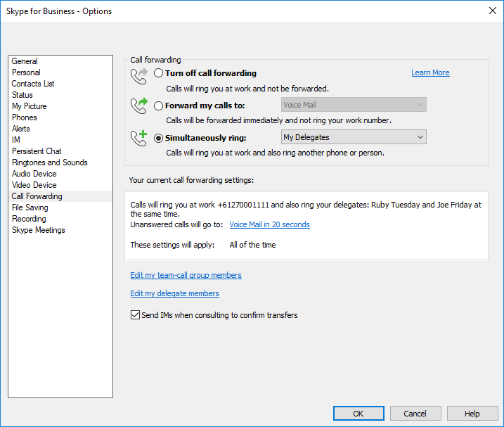
Task: Click the phone icon beside Turn off call forwarding
Action: 139,76
